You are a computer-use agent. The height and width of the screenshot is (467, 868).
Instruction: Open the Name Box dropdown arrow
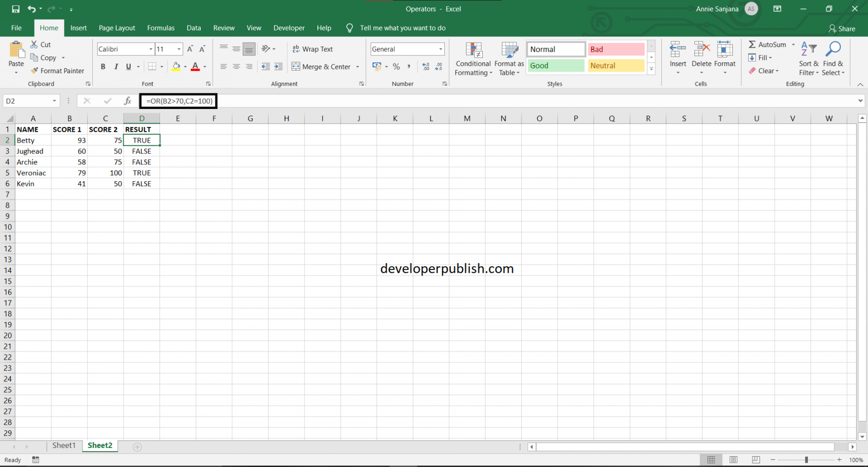pos(54,101)
